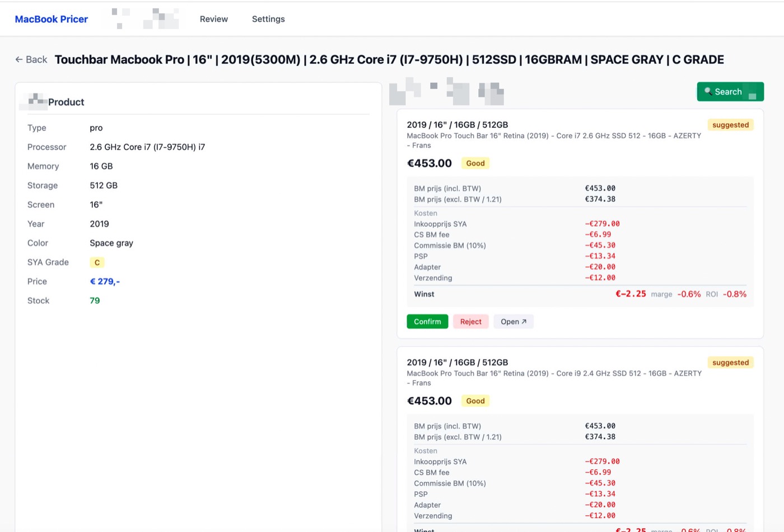Viewport: 784px width, 532px height.
Task: Open the MacBook Pricer home link
Action: (51, 19)
